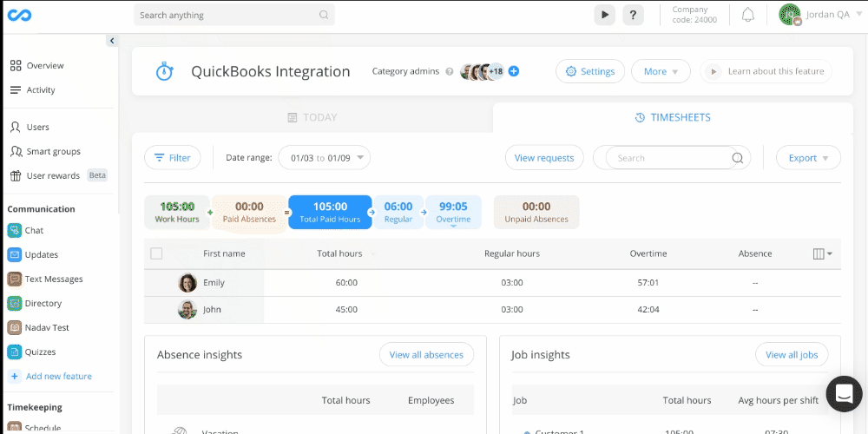The image size is (868, 434).
Task: Switch to the TIMESHEETS tab
Action: 673,117
